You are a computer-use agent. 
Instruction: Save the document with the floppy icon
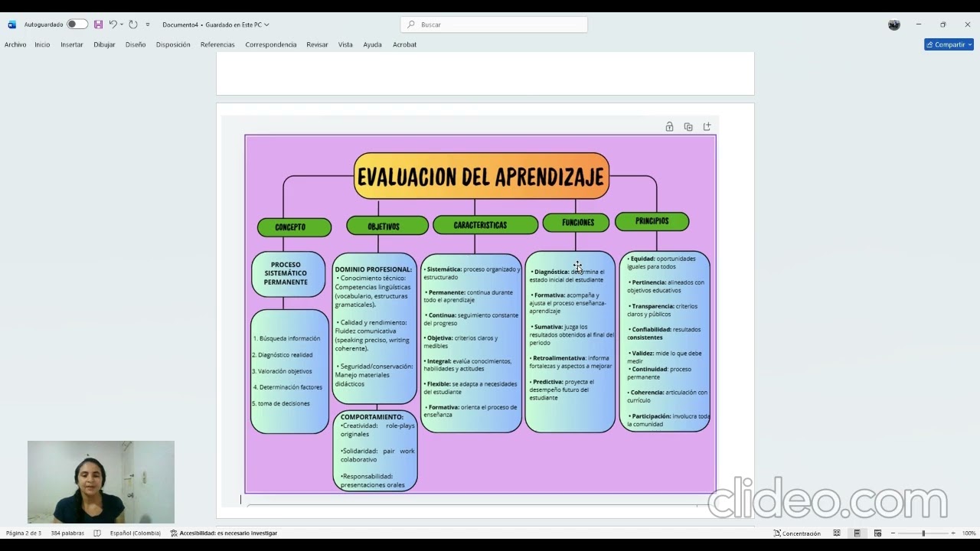(98, 24)
